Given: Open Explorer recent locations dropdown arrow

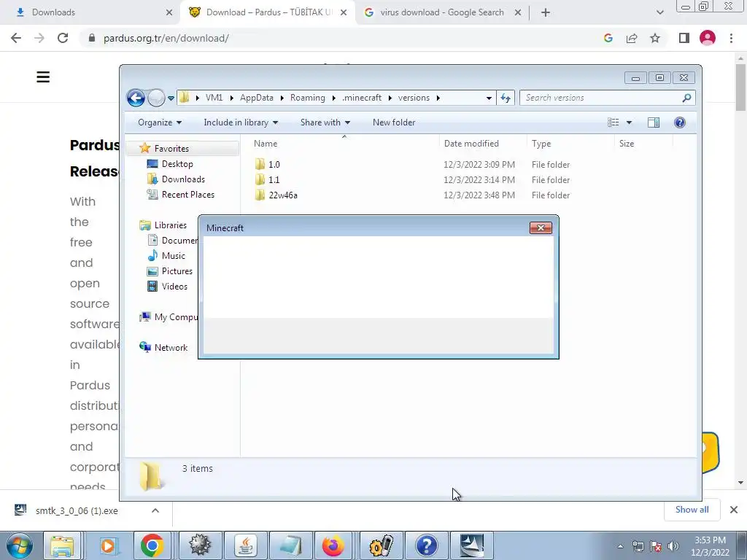Looking at the screenshot, I should click(171, 98).
